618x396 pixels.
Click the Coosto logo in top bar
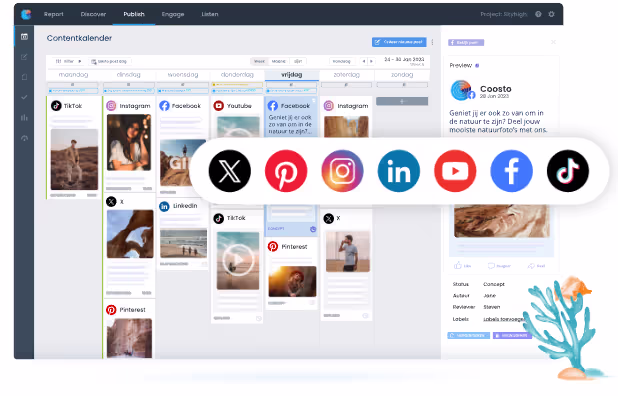26,14
